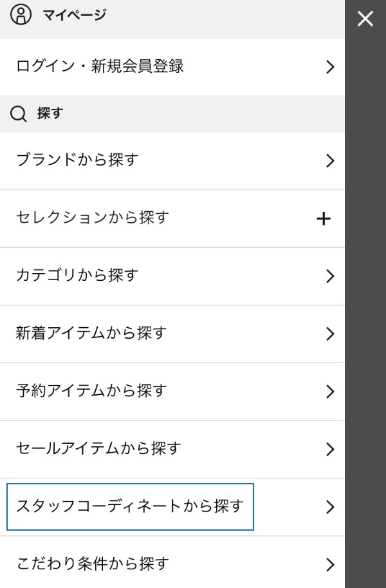
Task: Choose セールアイテムから探す
Action: point(98,448)
